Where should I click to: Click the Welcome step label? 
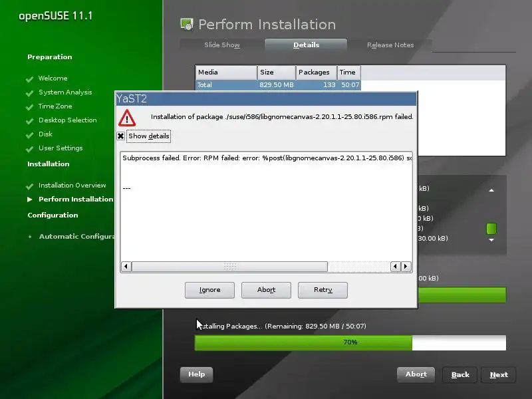point(53,78)
